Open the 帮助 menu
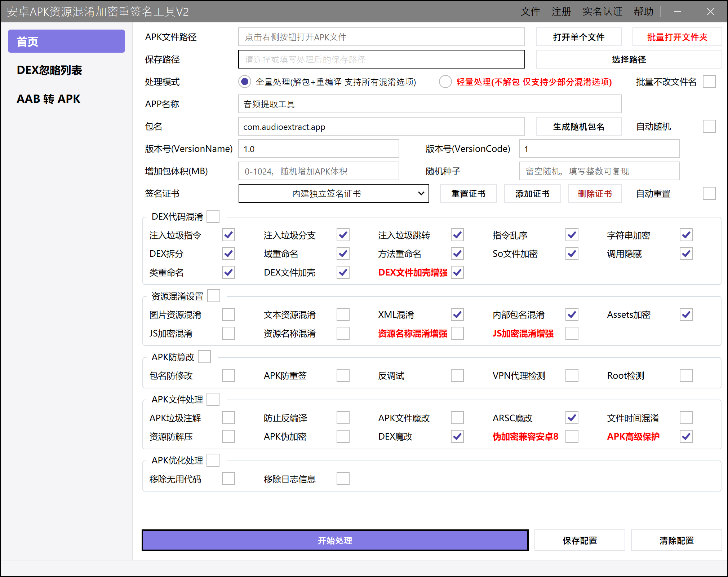Screen dimensions: 728x577 tap(643, 12)
